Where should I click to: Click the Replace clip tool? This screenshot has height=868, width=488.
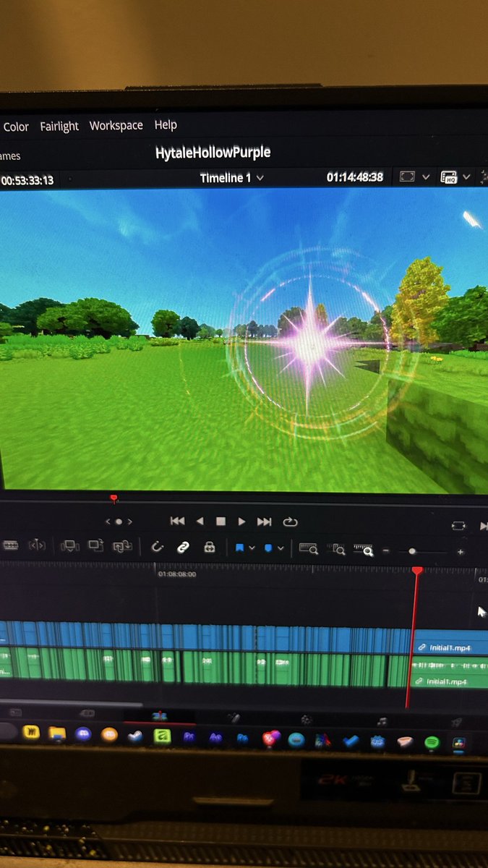(x=121, y=548)
